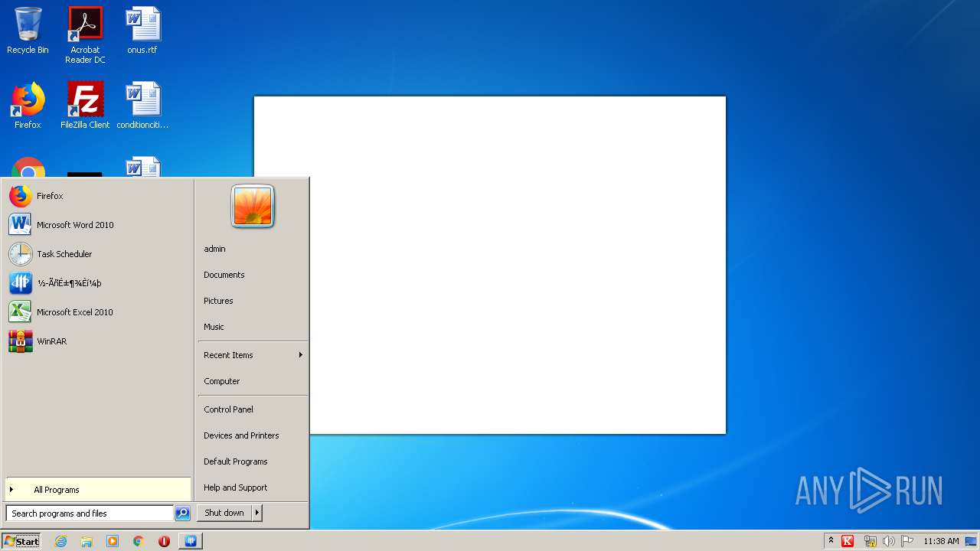Open Opera from taskbar
Image resolution: width=980 pixels, height=551 pixels.
(x=164, y=541)
